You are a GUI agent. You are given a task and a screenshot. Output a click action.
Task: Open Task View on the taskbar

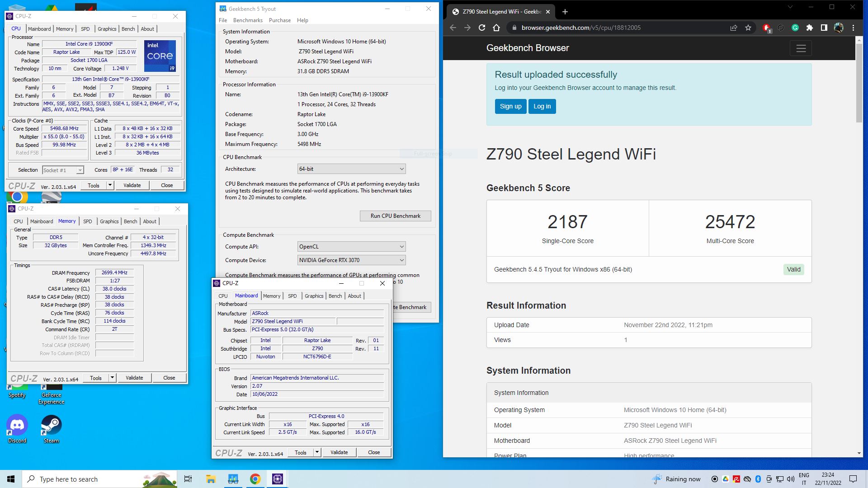(x=188, y=479)
